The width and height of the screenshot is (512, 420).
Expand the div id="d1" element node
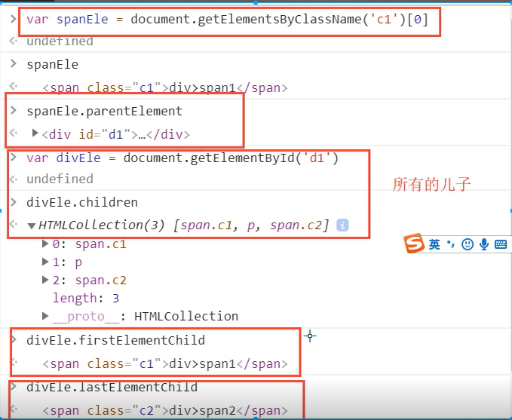[35, 134]
